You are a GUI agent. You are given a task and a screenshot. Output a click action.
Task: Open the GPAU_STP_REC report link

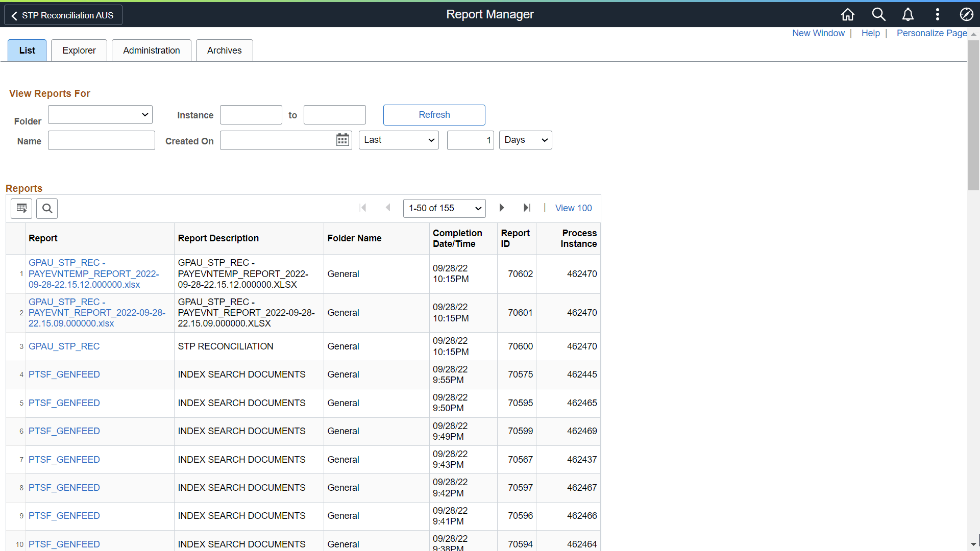point(64,346)
